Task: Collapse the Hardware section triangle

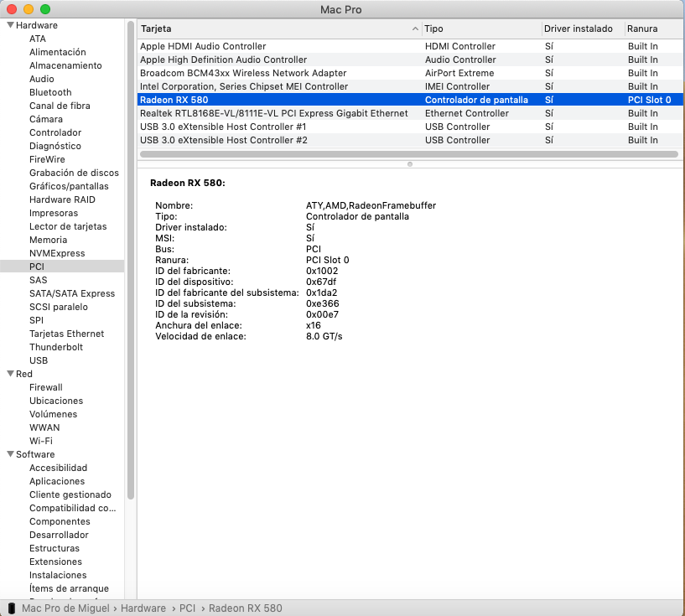Action: (11, 25)
